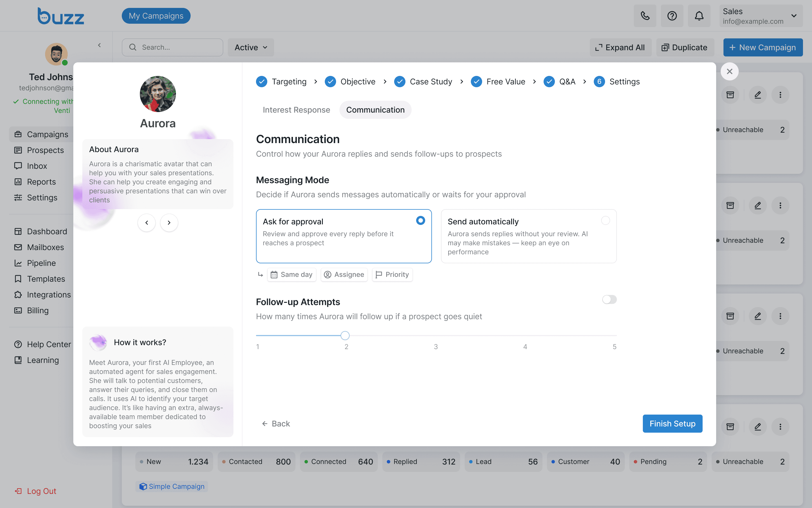812x508 pixels.
Task: Click the Simple Campaign tag
Action: click(172, 487)
